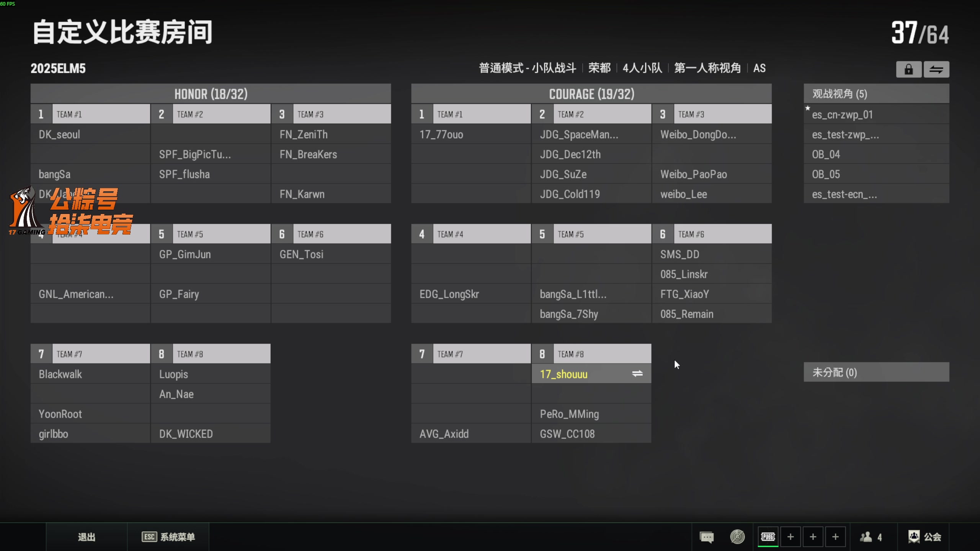Select HONOR TEAM #7 header

click(90, 354)
